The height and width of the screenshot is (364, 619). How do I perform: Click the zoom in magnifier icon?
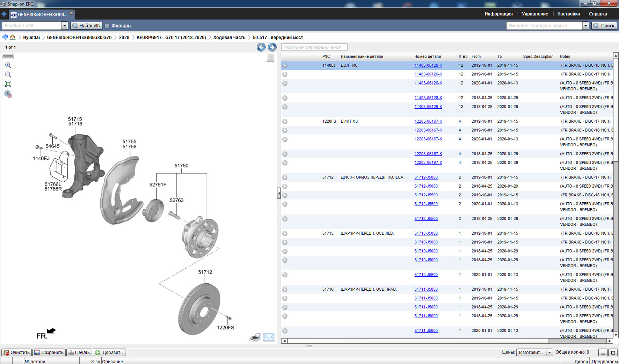pos(8,65)
